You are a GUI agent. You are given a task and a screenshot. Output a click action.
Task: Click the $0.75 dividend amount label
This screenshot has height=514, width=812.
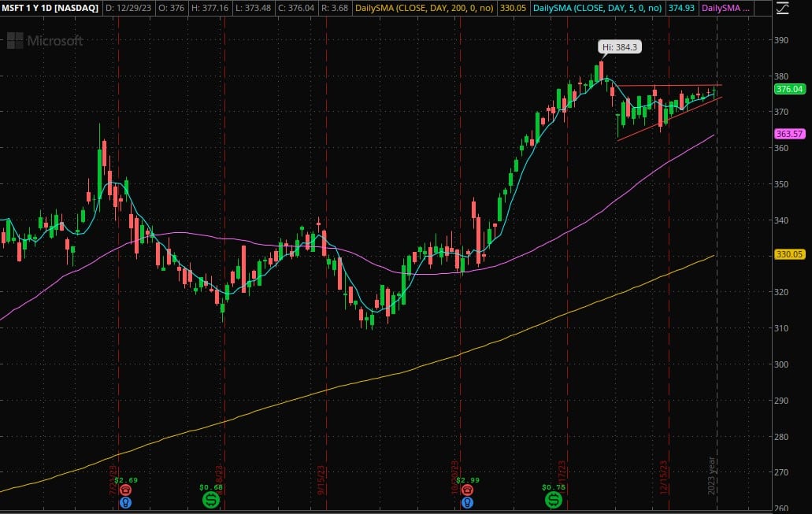pos(554,487)
